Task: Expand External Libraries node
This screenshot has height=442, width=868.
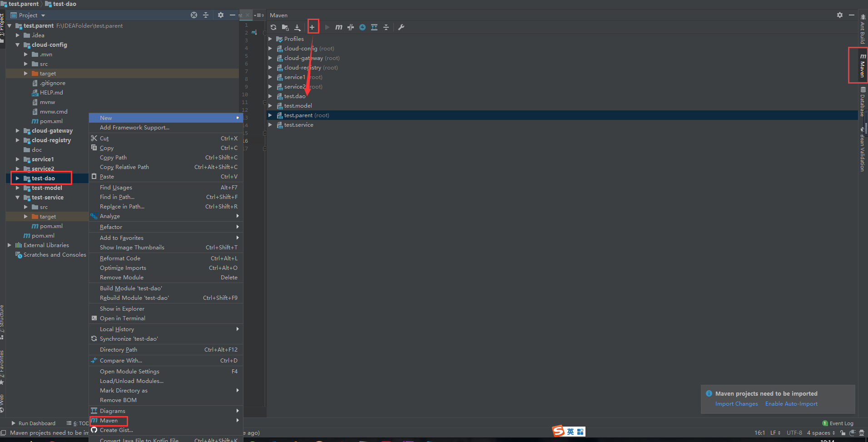Action: [10, 245]
